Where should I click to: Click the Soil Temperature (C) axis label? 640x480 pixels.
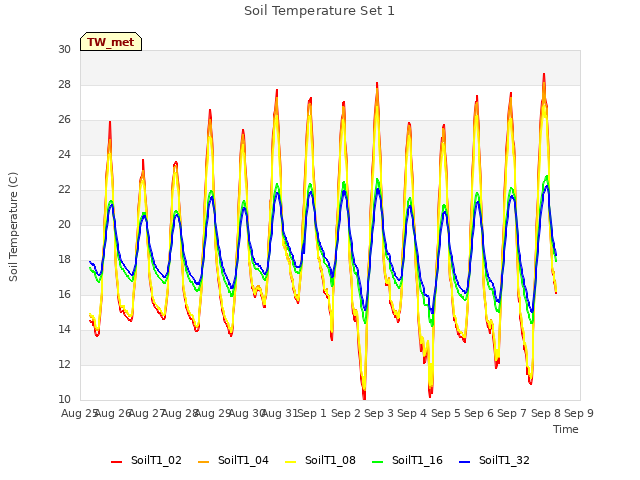point(13,227)
